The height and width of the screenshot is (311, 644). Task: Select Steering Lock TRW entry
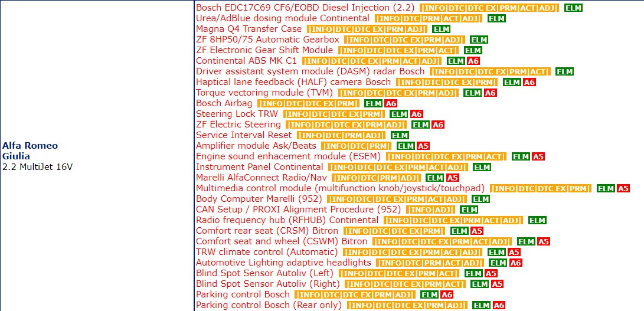coord(237,114)
